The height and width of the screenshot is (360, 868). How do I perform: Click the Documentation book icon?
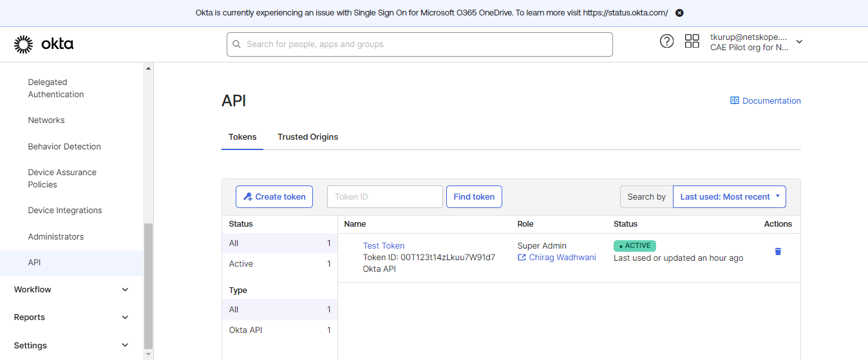tap(735, 100)
